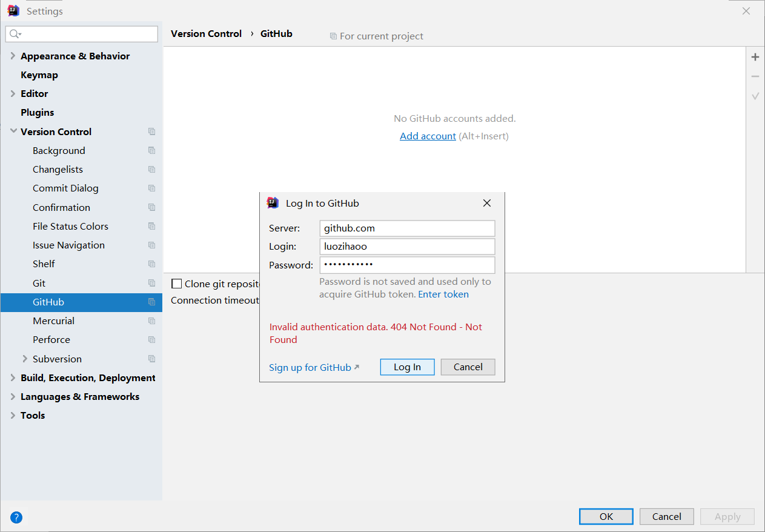The height and width of the screenshot is (532, 765).
Task: Click the checkmark set-default icon
Action: (x=755, y=96)
